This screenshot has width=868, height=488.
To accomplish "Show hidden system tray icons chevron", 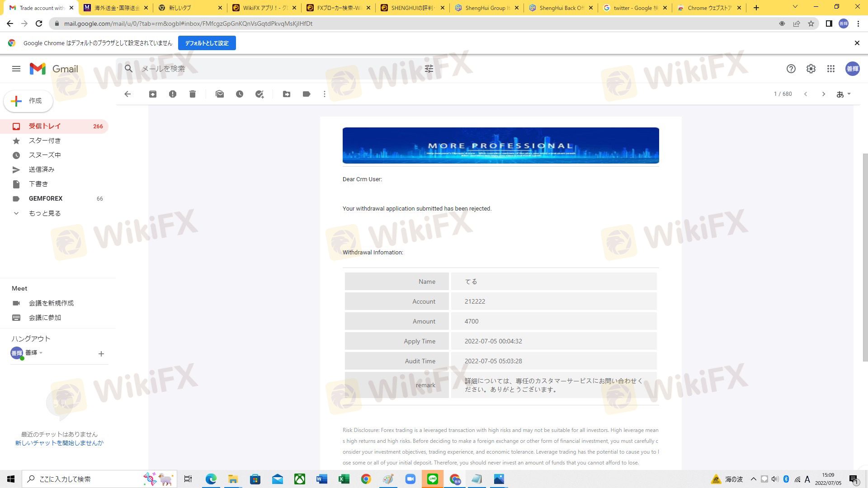I will point(753,479).
